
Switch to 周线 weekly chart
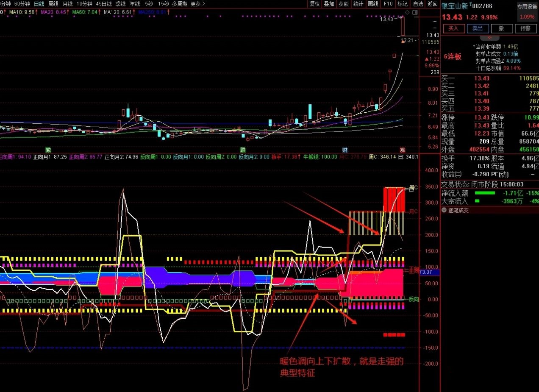click(x=53, y=4)
